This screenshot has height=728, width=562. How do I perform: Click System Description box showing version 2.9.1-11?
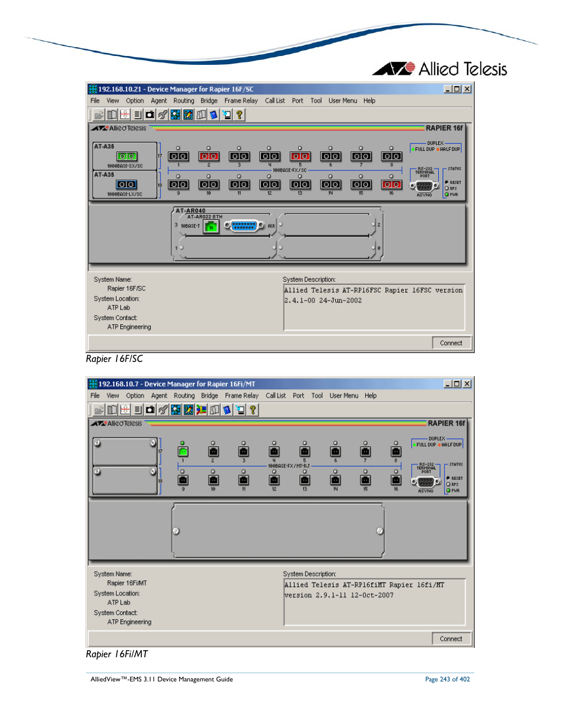click(x=374, y=602)
